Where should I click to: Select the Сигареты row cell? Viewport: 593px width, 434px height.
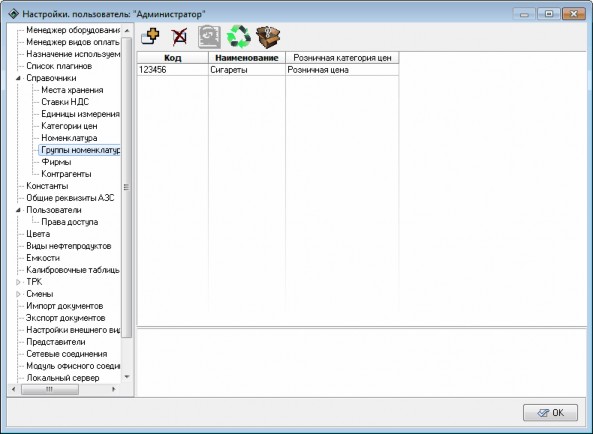pos(247,70)
